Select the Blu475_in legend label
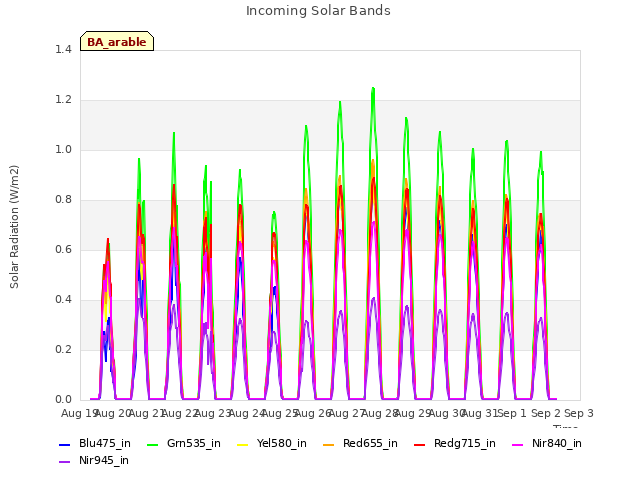The image size is (640, 480). [104, 444]
